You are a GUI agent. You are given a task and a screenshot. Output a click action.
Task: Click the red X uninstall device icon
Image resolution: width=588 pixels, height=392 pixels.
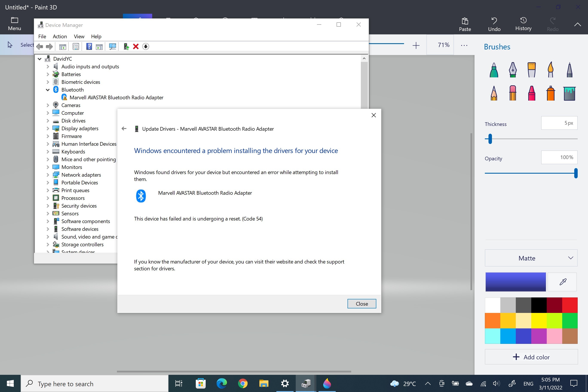click(x=136, y=46)
